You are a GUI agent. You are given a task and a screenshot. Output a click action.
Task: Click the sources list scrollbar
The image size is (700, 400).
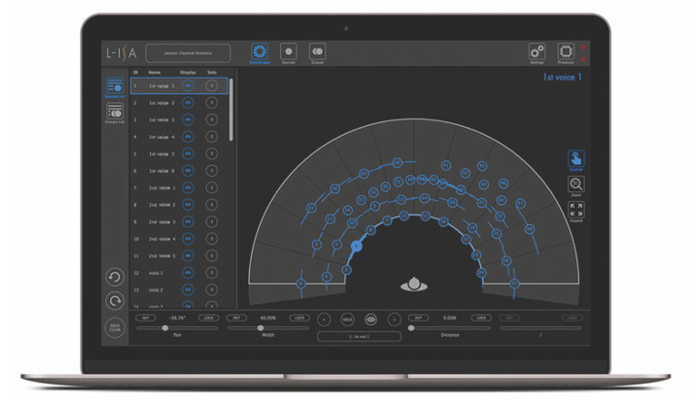pyautogui.click(x=231, y=110)
